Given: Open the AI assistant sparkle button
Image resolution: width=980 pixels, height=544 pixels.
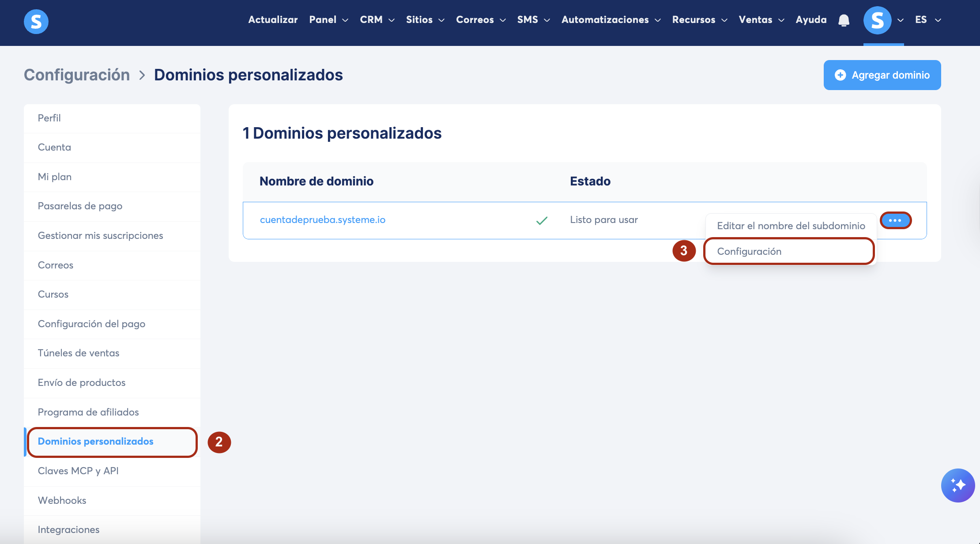Looking at the screenshot, I should [957, 485].
